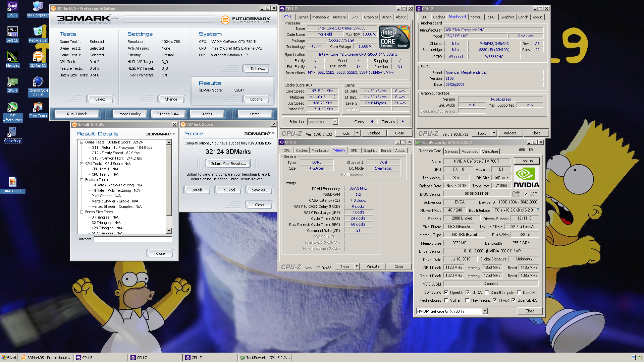Toggle the Vulkan checkbox
The height and width of the screenshot is (362, 644).
(446, 300)
